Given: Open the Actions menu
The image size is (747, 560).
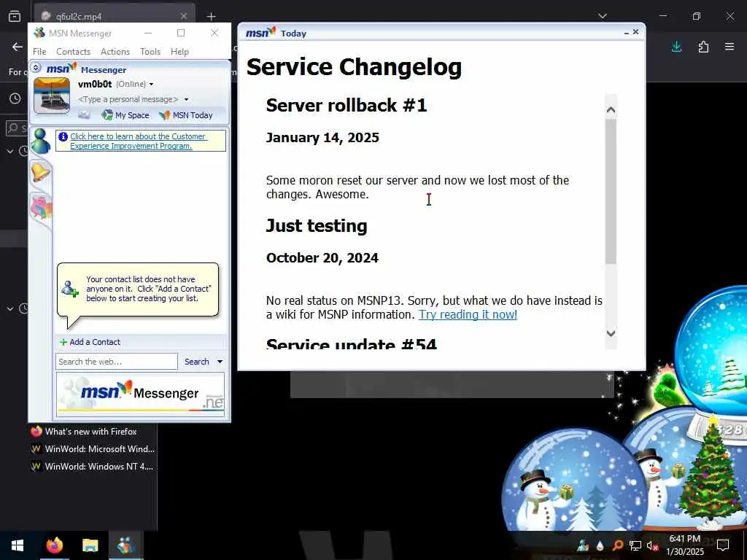Looking at the screenshot, I should click(115, 52).
